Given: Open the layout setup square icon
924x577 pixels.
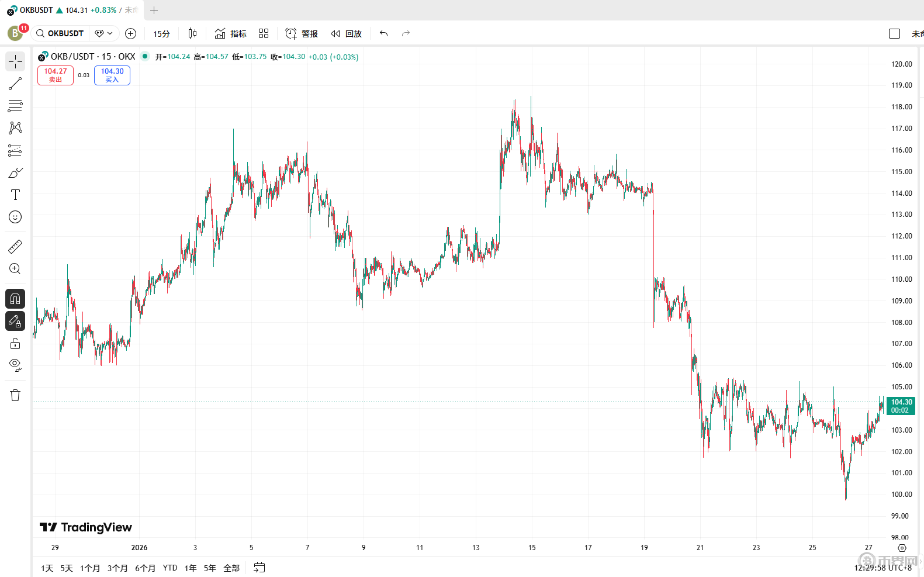Looking at the screenshot, I should point(894,33).
